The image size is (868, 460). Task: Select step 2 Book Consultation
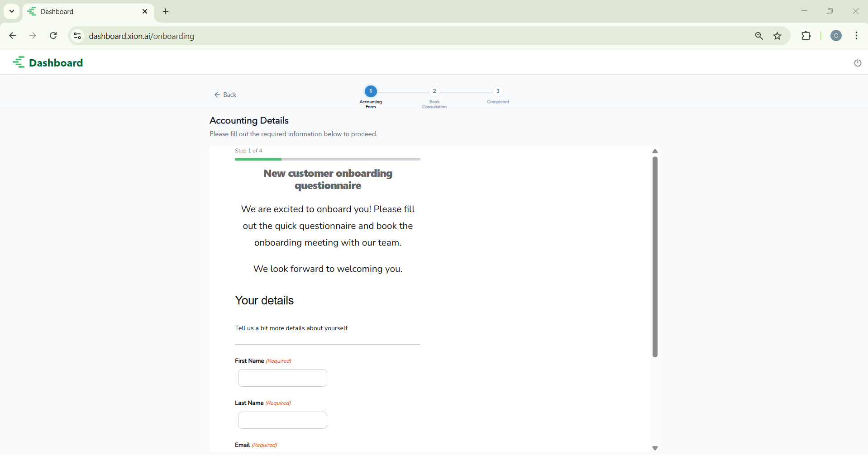[434, 91]
